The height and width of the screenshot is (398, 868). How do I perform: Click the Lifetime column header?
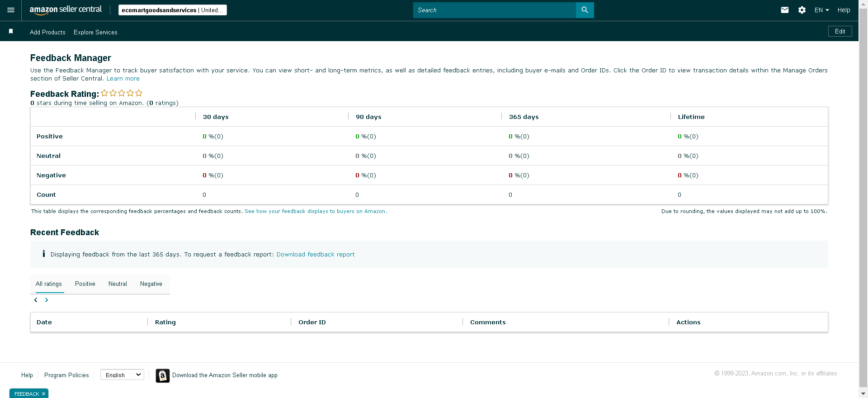pos(691,117)
